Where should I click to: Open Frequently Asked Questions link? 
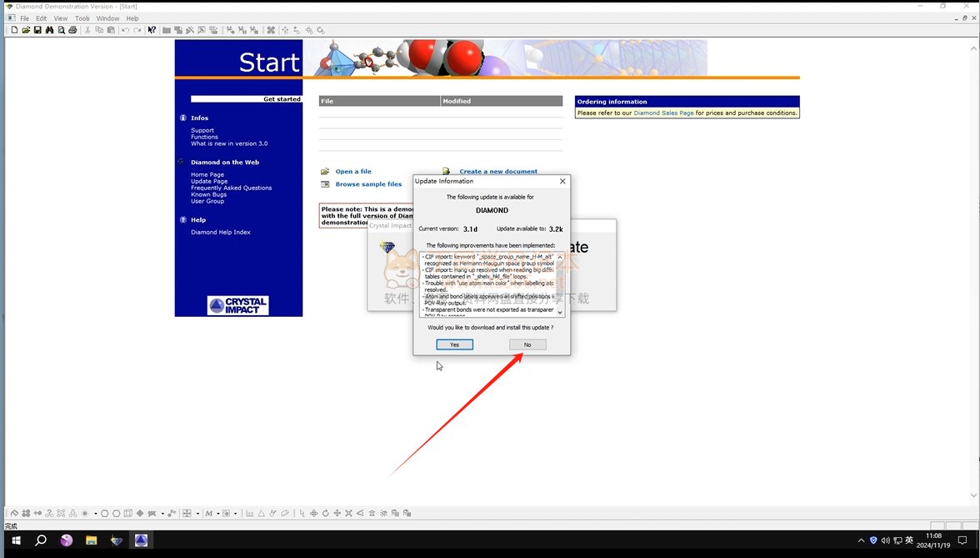click(232, 188)
